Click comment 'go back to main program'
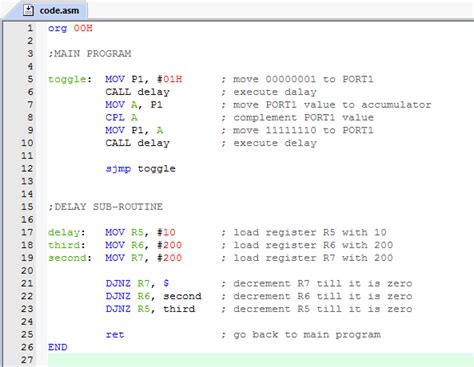 307,335
